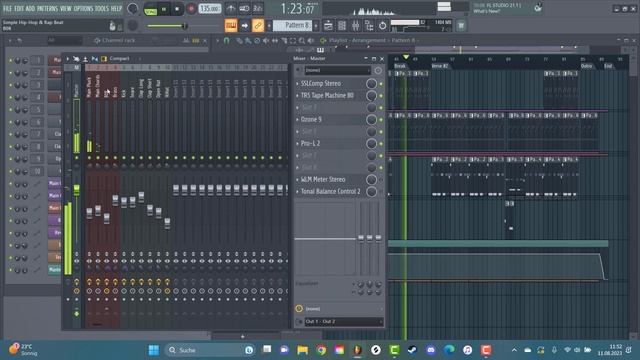This screenshot has height=360, width=640.
Task: Open the Tonal Balance Control 2 plugin
Action: coord(331,191)
